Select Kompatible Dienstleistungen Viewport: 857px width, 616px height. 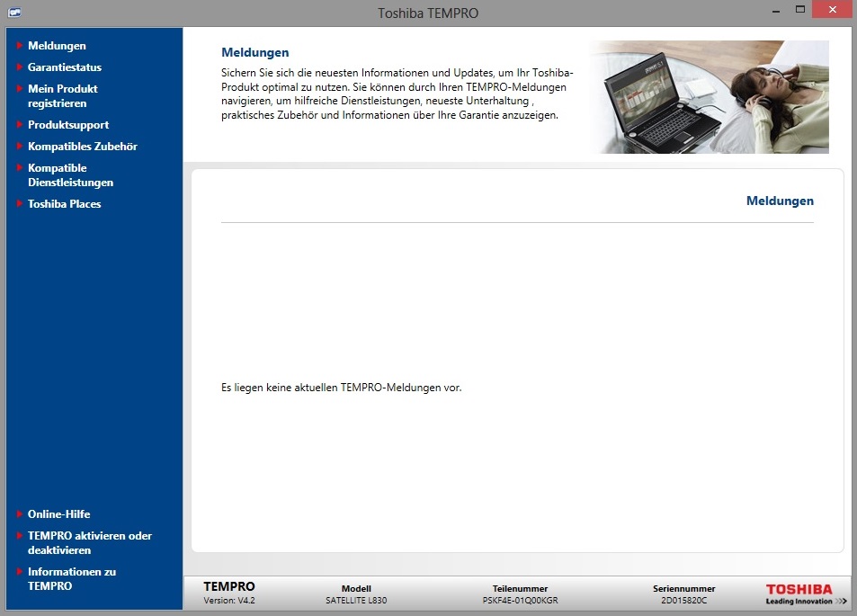(x=70, y=174)
